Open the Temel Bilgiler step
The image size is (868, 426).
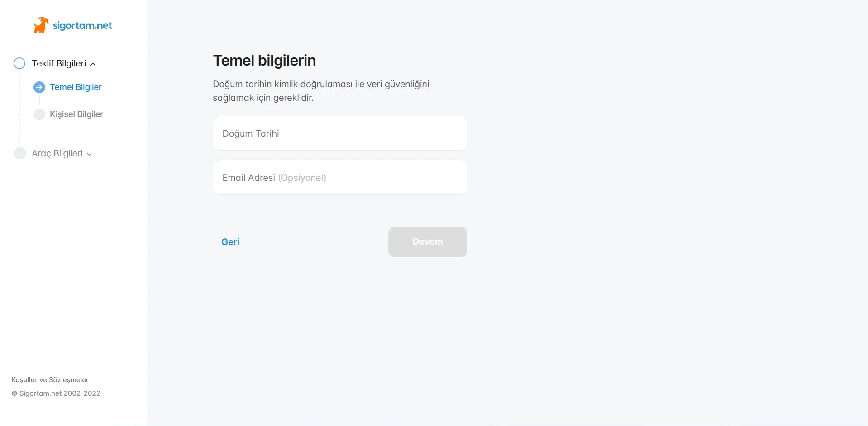76,87
